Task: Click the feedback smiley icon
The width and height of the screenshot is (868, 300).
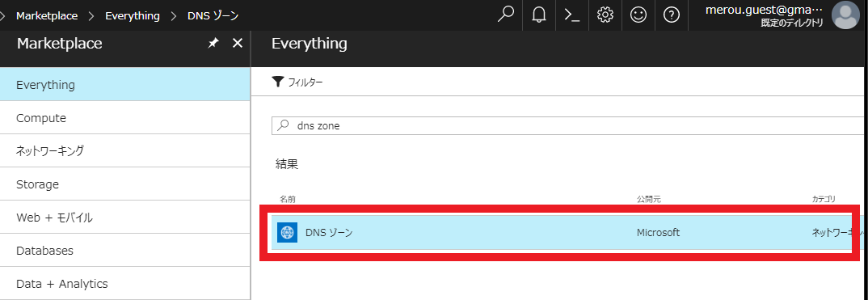Action: tap(638, 15)
